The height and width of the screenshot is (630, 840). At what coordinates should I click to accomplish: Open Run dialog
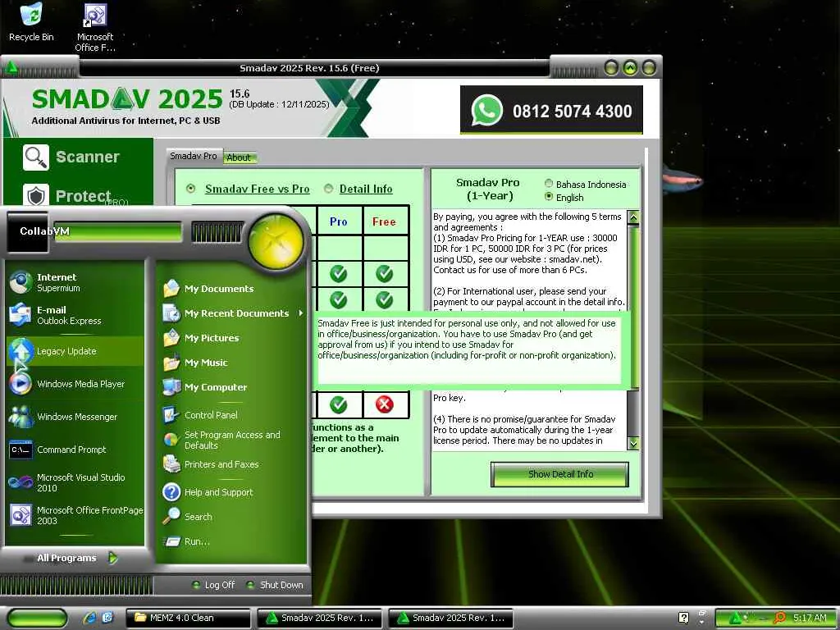tap(231, 541)
